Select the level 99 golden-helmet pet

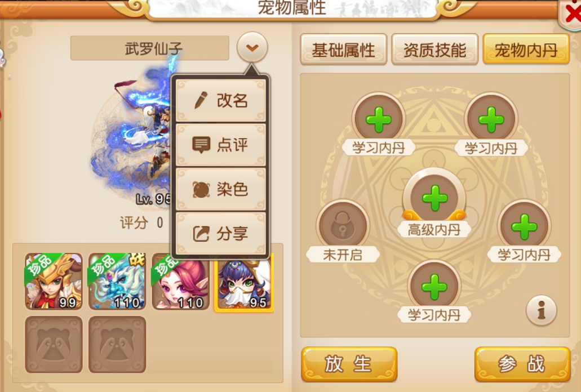pyautogui.click(x=54, y=281)
